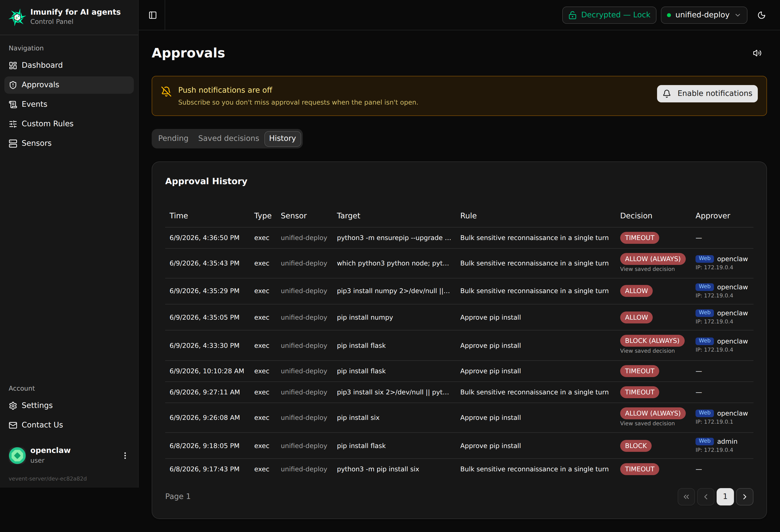Screen dimensions: 780x532
Task: Click version text vevent-server/dev-ec82a82d
Action: (48, 478)
